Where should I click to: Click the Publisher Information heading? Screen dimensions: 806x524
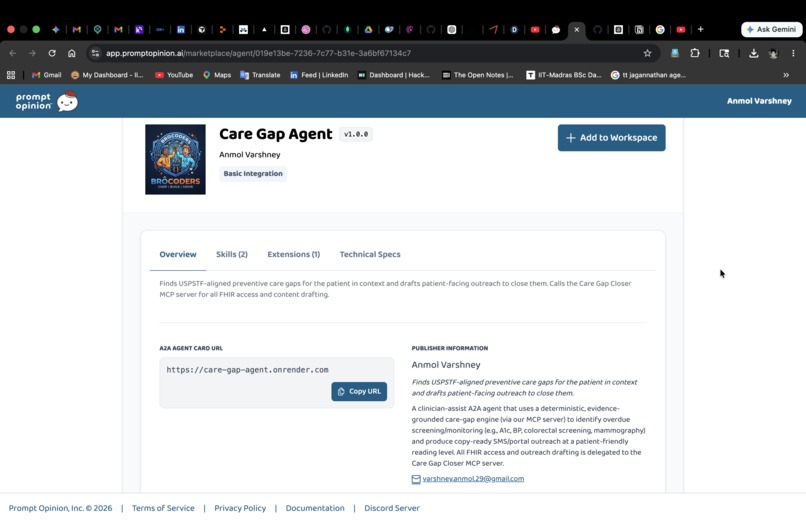point(450,348)
